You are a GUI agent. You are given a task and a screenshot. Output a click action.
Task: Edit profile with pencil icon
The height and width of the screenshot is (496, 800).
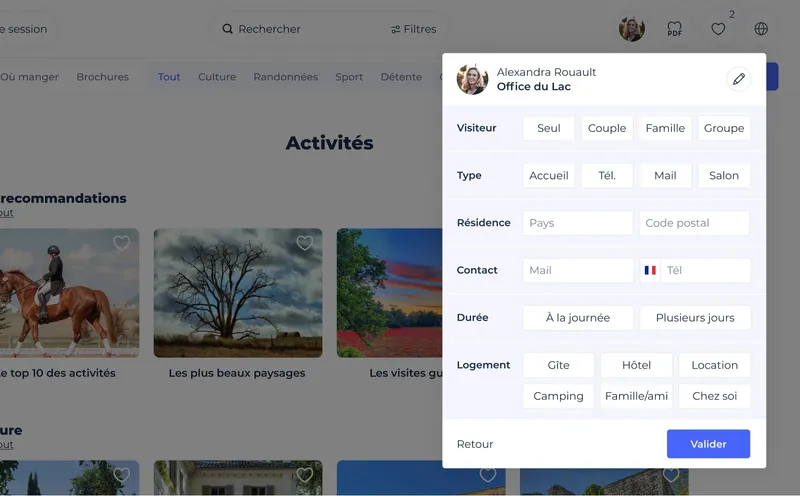click(739, 79)
